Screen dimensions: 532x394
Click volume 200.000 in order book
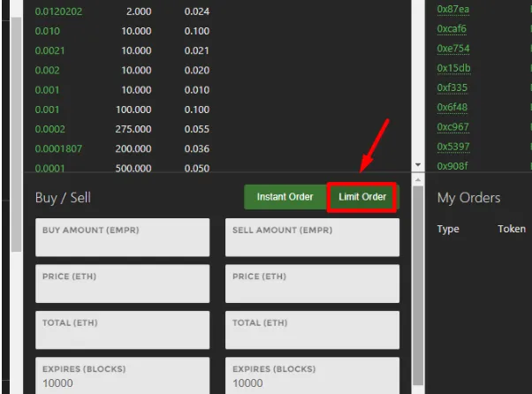coord(133,148)
